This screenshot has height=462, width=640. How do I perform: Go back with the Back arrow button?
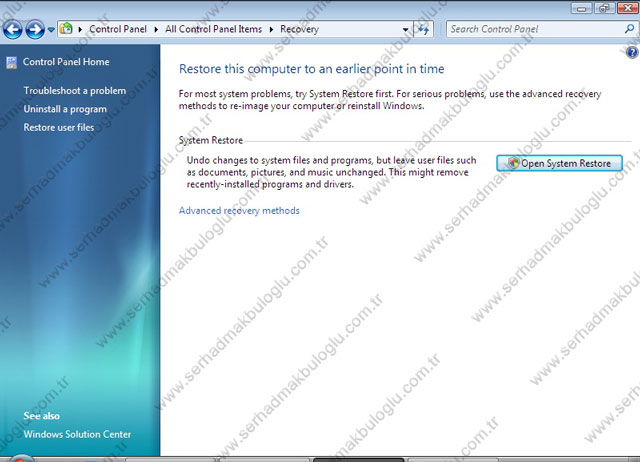pos(13,29)
